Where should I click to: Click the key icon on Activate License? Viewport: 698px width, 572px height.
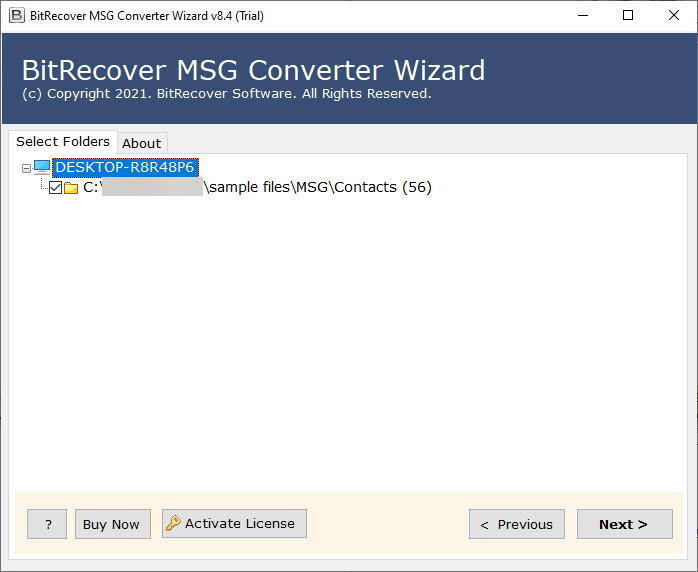173,523
